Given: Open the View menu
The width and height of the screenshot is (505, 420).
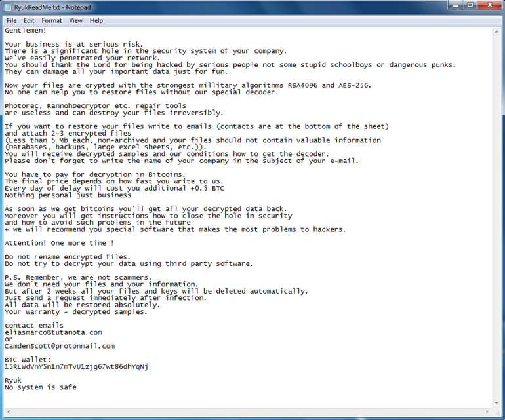Looking at the screenshot, I should [x=75, y=20].
